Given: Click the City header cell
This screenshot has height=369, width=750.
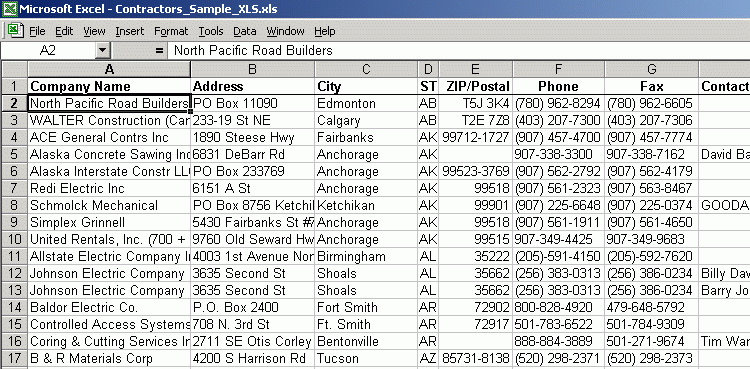Looking at the screenshot, I should tap(366, 86).
